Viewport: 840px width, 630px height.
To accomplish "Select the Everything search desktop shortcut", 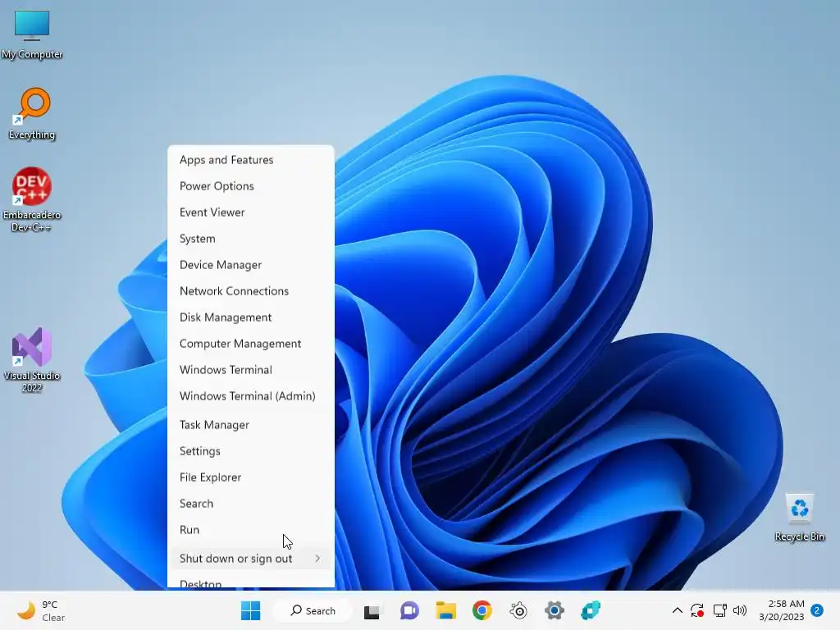I will [32, 113].
